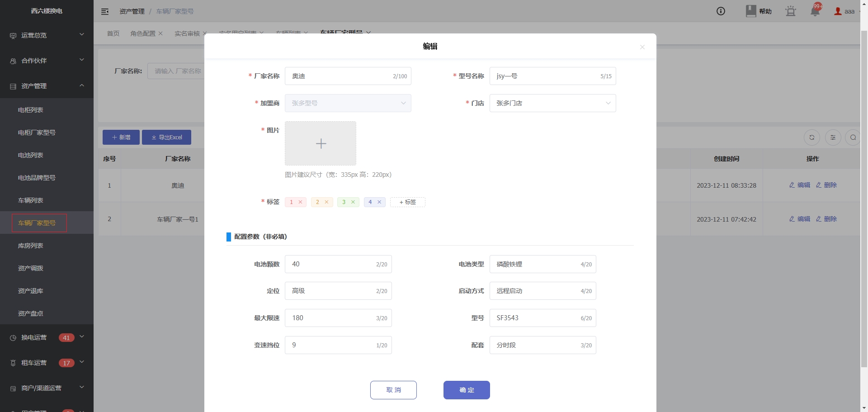Click the plus upload image box
This screenshot has width=868, height=412.
(321, 143)
